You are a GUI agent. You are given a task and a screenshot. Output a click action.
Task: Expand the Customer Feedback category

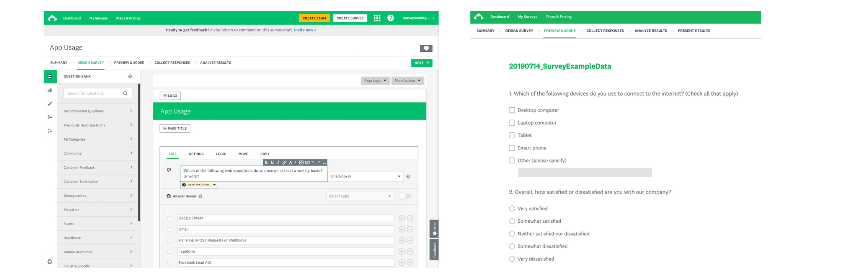click(98, 167)
